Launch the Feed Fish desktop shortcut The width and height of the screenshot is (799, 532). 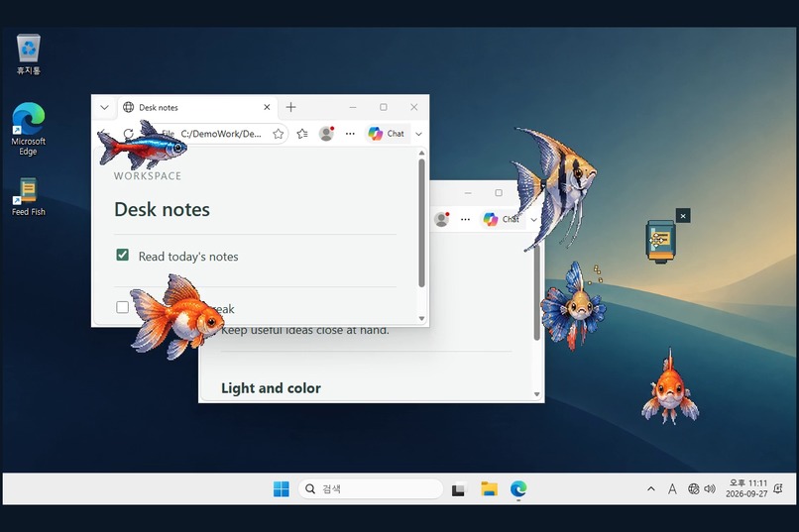point(29,197)
